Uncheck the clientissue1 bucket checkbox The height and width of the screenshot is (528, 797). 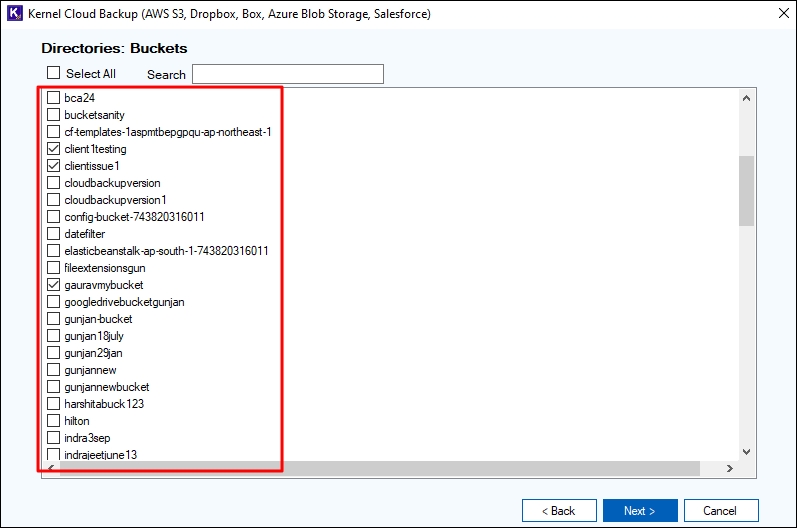pyautogui.click(x=53, y=166)
